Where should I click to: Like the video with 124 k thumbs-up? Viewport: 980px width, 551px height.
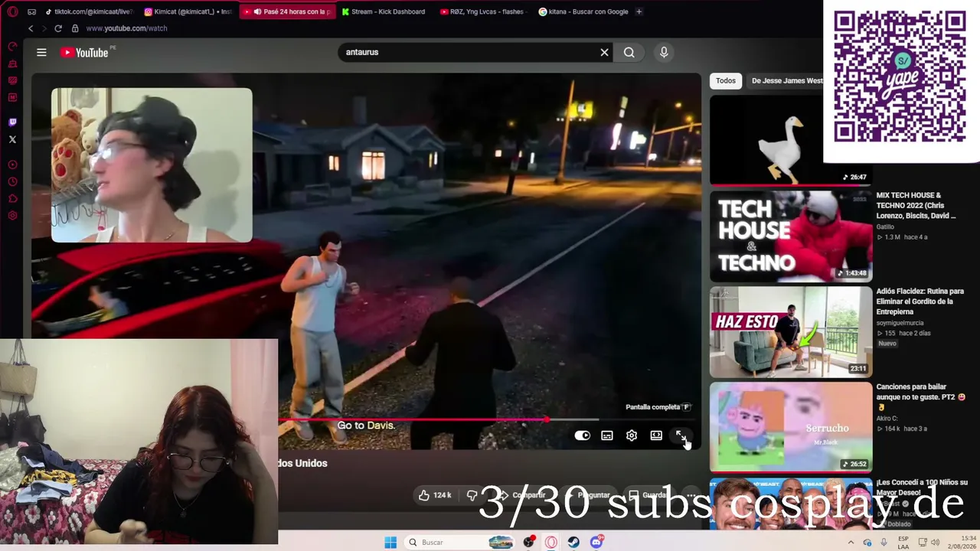point(434,495)
